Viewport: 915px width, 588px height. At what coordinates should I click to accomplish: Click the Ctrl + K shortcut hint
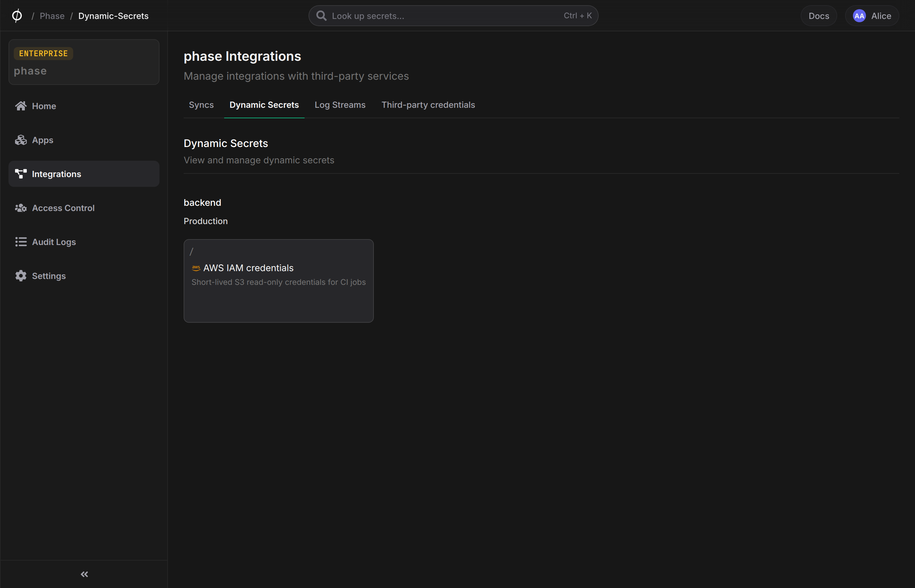click(577, 16)
